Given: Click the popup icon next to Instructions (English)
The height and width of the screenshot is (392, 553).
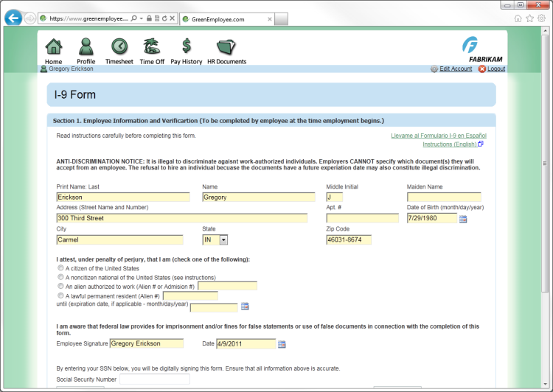Looking at the screenshot, I should coord(480,144).
